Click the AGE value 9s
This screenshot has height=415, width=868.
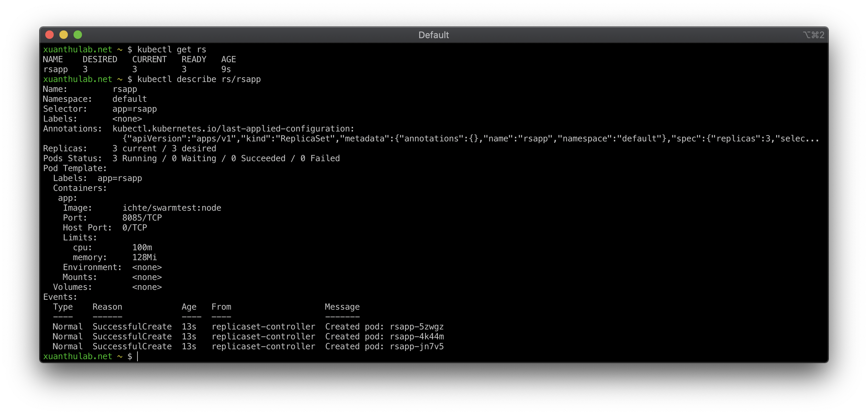(226, 69)
